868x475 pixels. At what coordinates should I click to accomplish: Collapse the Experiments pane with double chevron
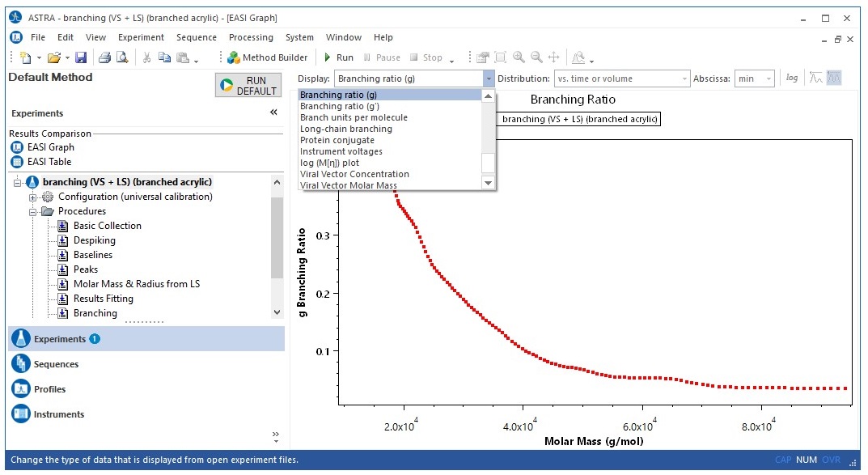(273, 112)
